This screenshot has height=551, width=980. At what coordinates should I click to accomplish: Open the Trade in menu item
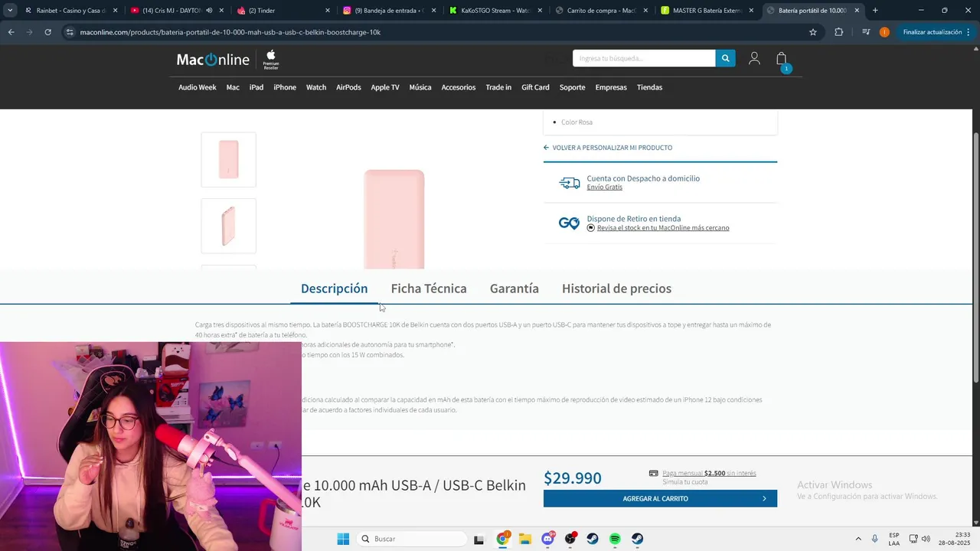(x=498, y=87)
